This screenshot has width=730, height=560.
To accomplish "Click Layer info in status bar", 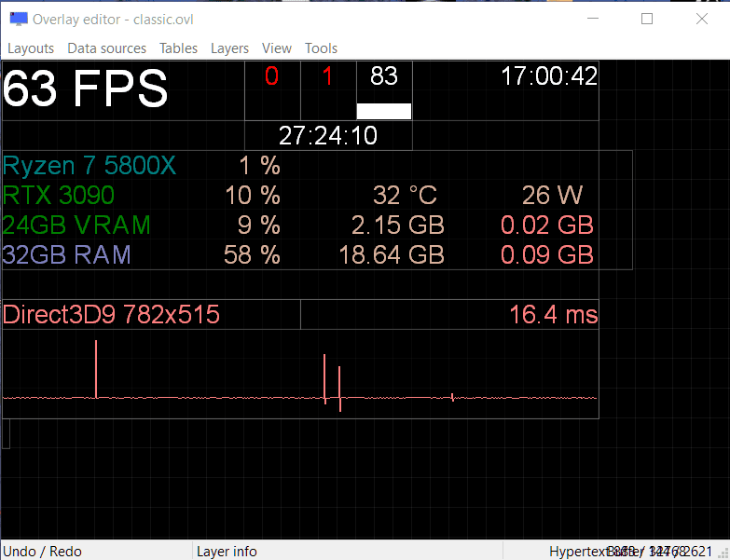I will (227, 552).
